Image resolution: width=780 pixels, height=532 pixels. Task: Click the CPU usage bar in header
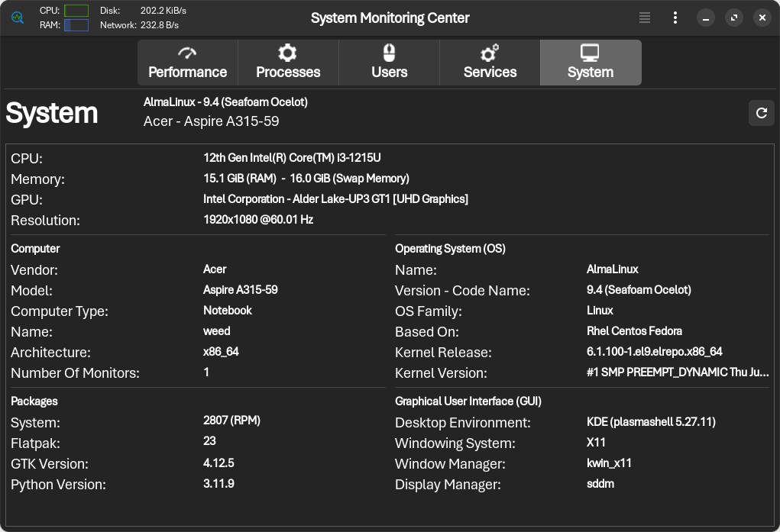(x=76, y=11)
